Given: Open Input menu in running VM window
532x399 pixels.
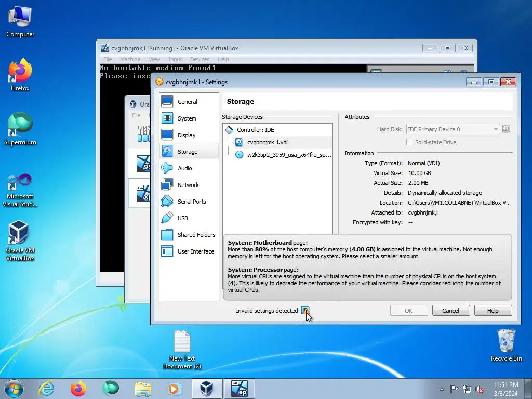Looking at the screenshot, I should [x=175, y=59].
